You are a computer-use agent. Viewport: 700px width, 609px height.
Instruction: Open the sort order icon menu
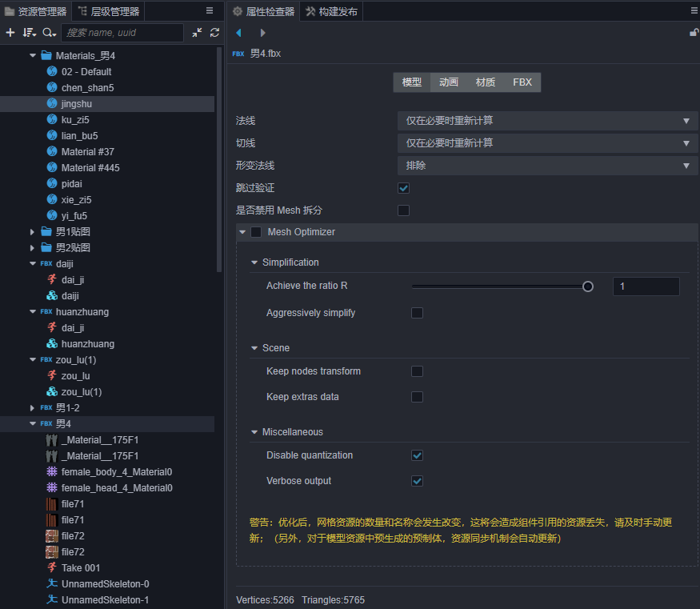coord(30,33)
